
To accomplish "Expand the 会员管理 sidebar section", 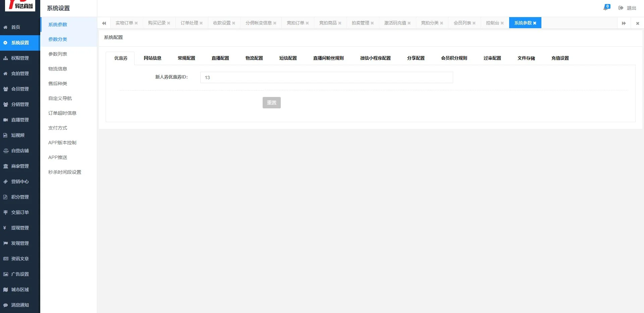I will [x=20, y=89].
